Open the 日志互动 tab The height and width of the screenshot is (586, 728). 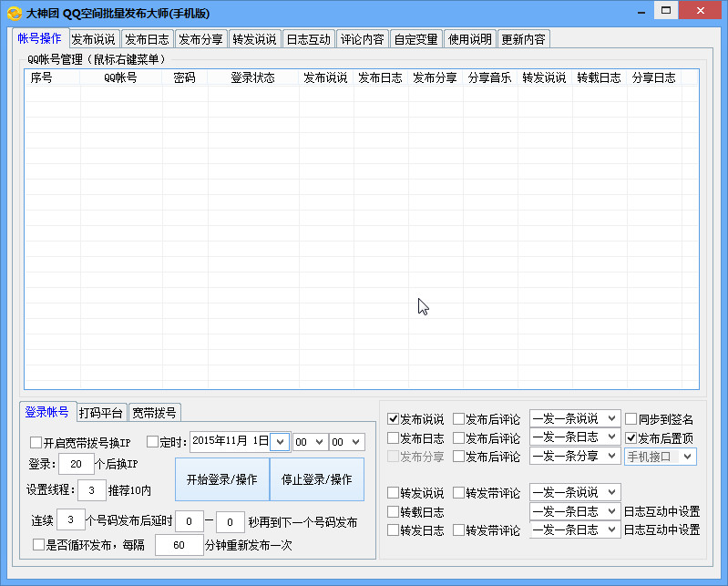pos(309,39)
